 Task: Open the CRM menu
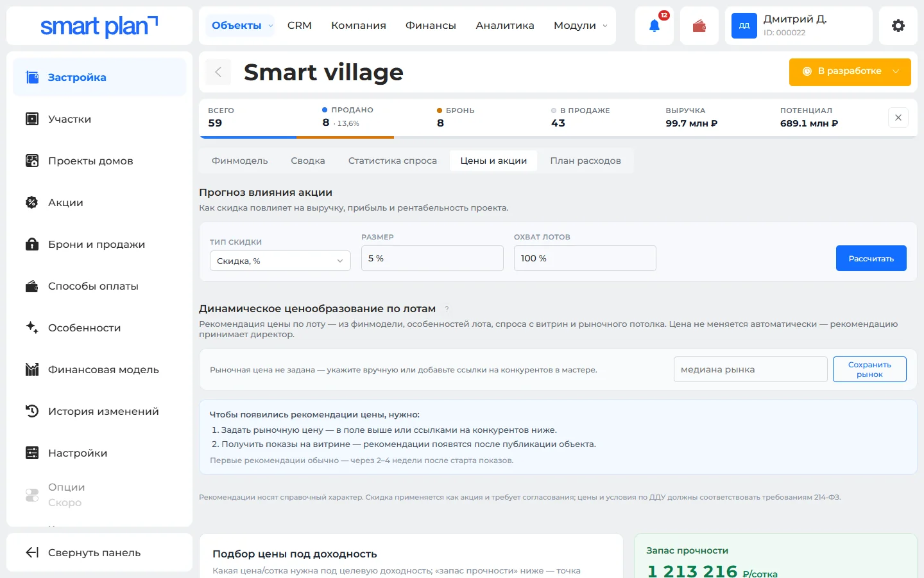click(300, 26)
